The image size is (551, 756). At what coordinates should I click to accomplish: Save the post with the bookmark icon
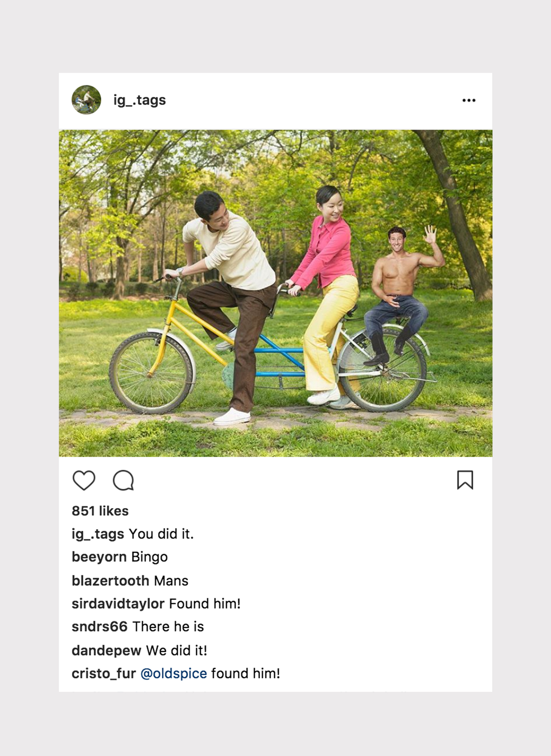[465, 480]
